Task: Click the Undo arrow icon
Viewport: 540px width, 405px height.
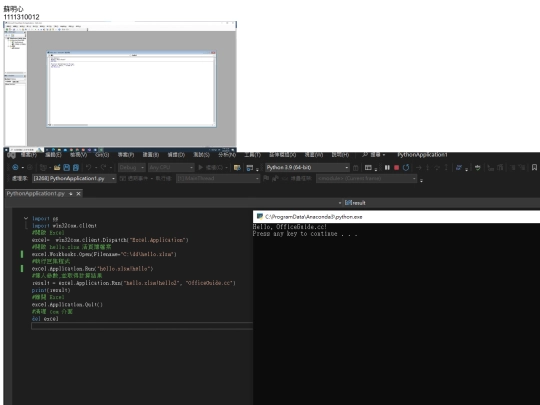Action: click(x=89, y=167)
